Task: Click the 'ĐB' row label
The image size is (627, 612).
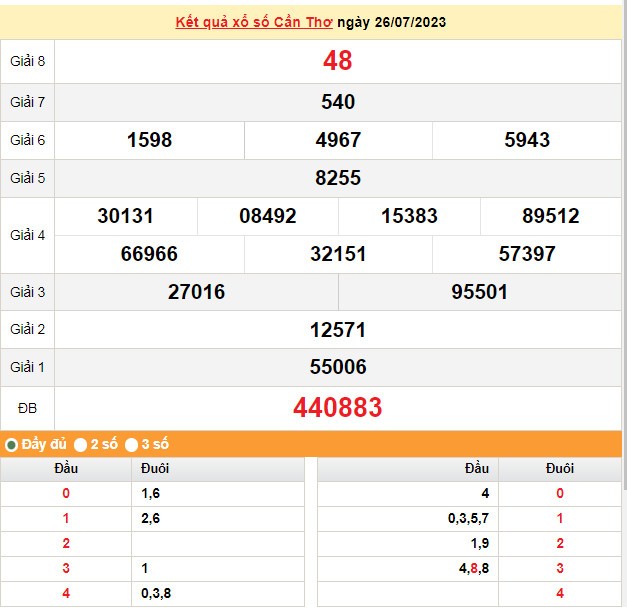Action: (27, 407)
